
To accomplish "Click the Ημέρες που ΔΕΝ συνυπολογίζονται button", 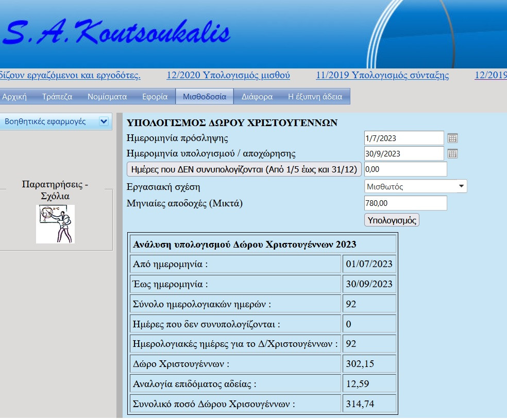I will tap(244, 169).
